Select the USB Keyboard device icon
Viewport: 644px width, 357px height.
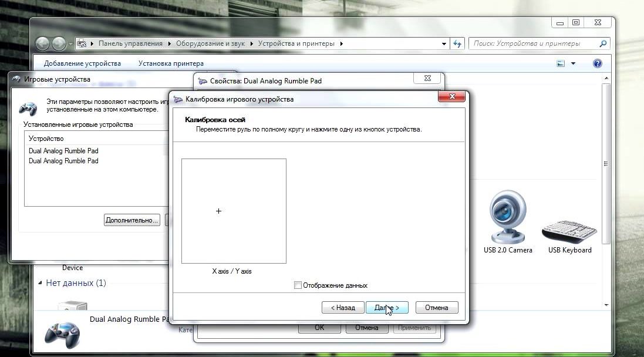569,230
